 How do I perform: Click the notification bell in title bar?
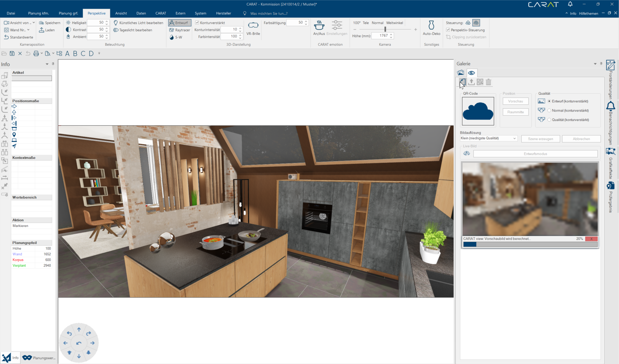tap(570, 4)
